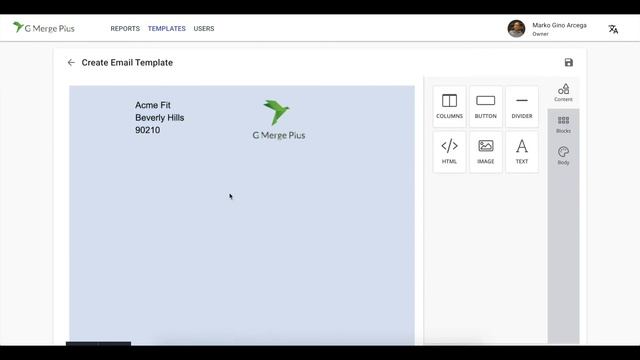
Task: Click the 90210 zip code text
Action: [x=147, y=130]
